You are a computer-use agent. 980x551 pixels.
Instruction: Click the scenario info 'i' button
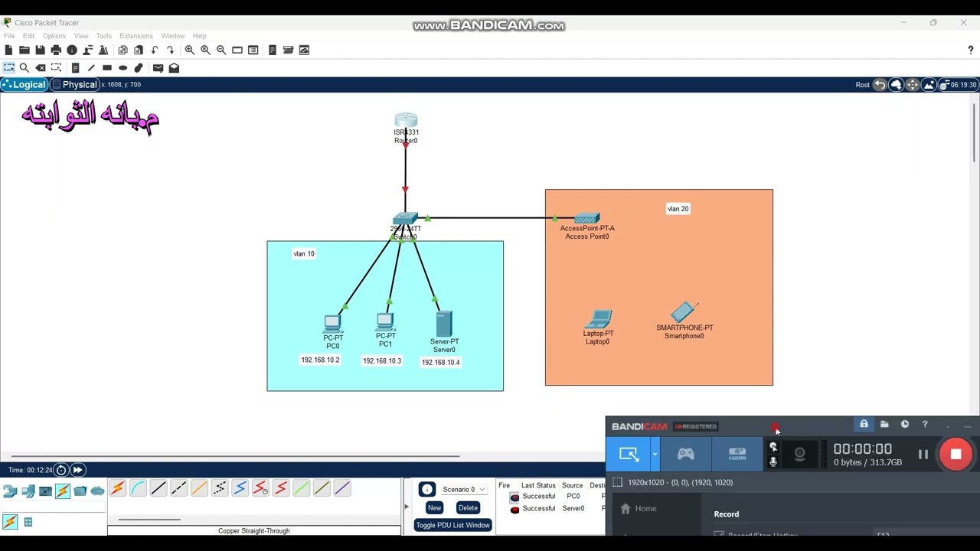(x=427, y=490)
